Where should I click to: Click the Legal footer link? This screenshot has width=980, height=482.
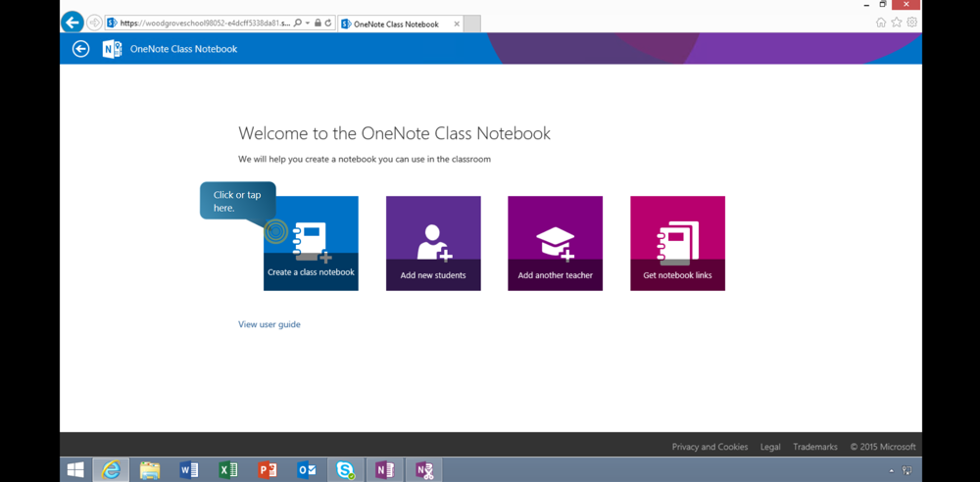(x=770, y=447)
